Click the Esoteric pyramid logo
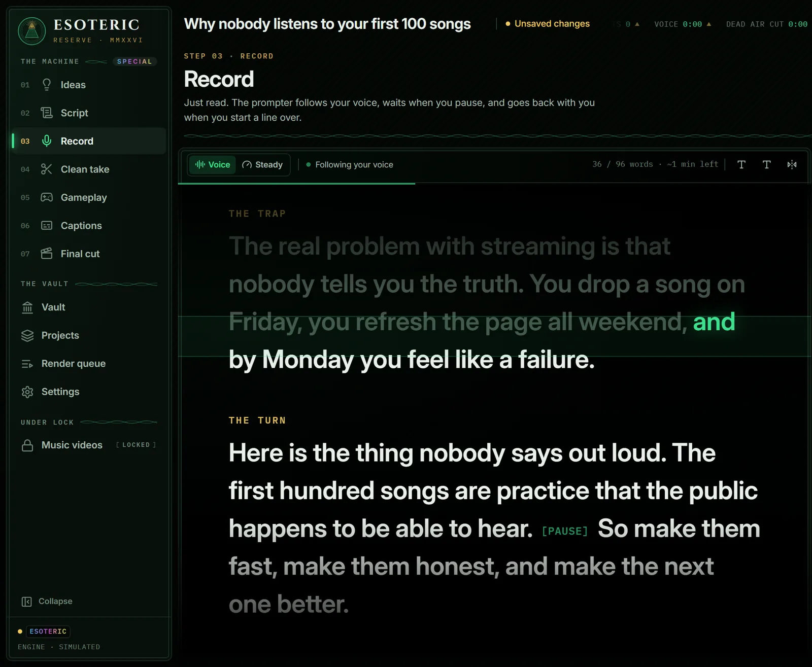 (32, 30)
